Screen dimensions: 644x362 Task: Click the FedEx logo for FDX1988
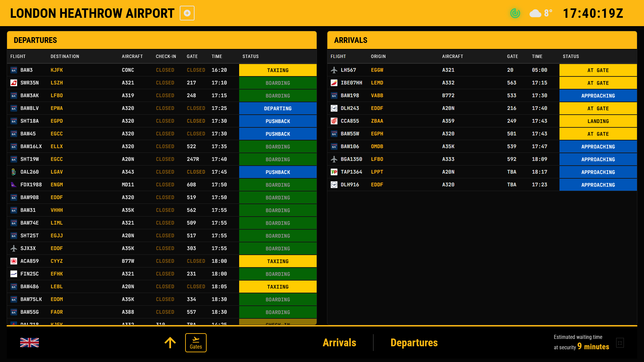(14, 185)
